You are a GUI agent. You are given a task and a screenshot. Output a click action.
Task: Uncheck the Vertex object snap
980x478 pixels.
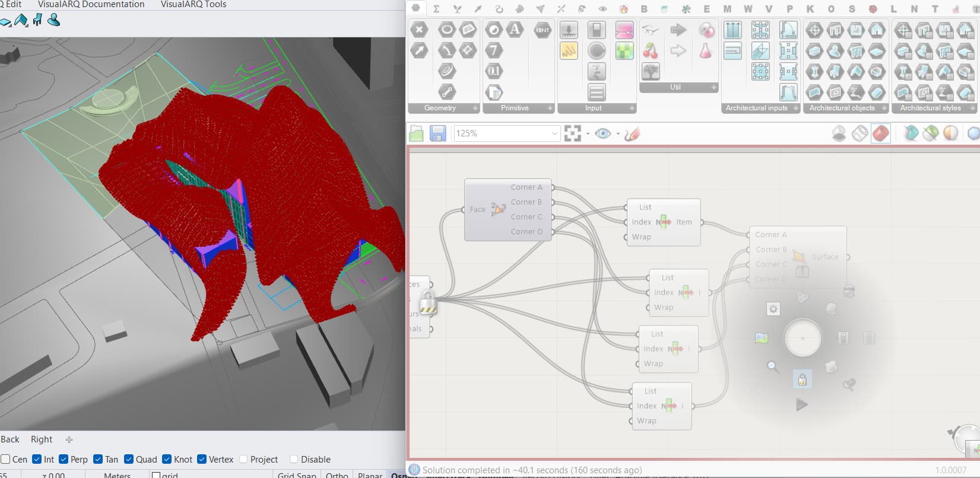tap(202, 459)
